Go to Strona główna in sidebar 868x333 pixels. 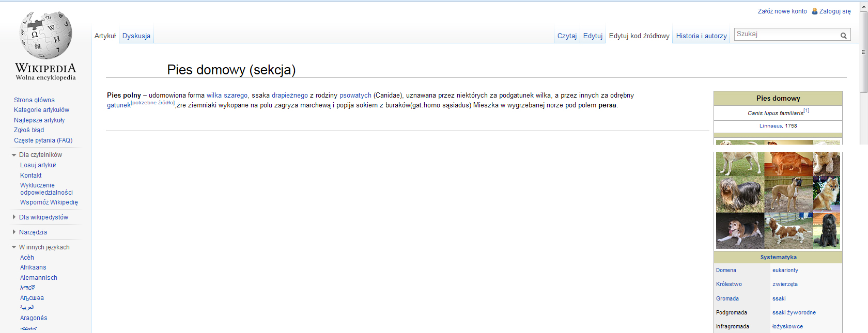click(34, 100)
